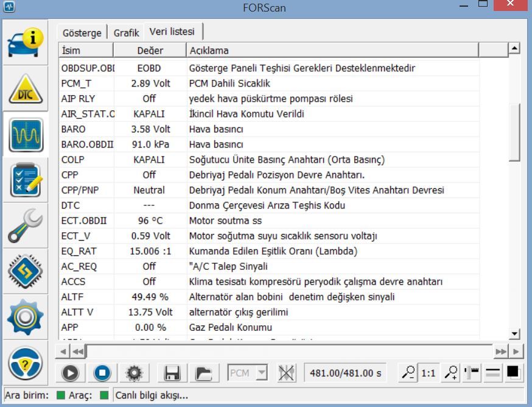
Task: Zoom in with magnifier plus icon
Action: [451, 373]
